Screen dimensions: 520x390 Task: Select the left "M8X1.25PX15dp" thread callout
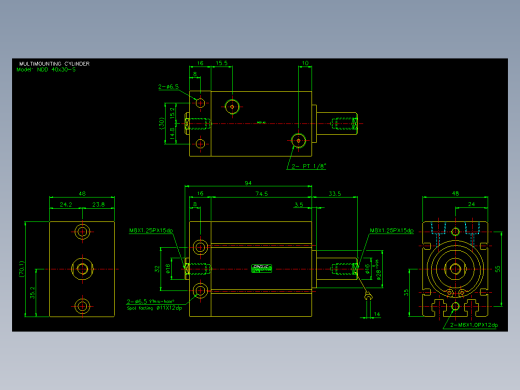pyautogui.click(x=151, y=230)
